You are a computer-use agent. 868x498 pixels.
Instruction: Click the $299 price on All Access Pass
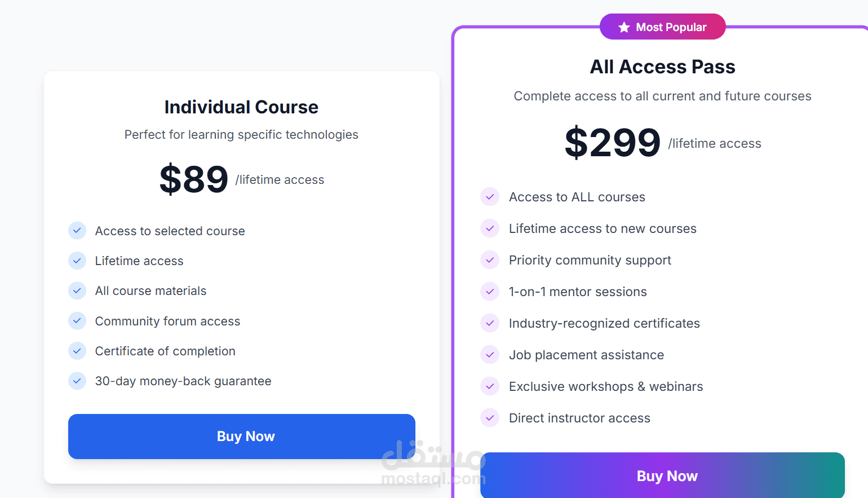point(613,143)
